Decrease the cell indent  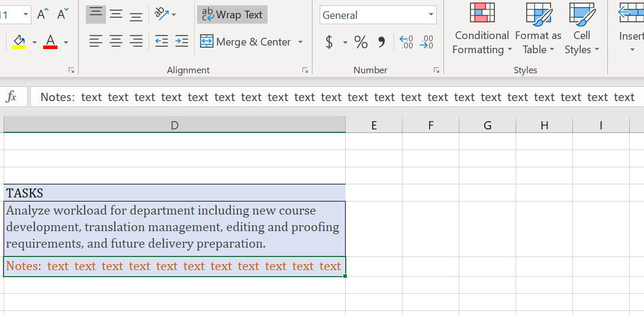point(162,41)
